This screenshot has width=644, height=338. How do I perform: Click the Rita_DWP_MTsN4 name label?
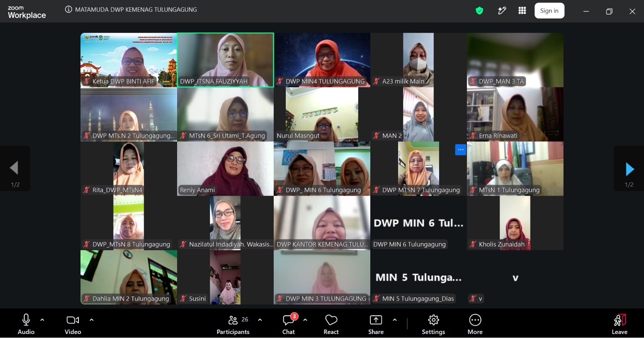tap(117, 190)
